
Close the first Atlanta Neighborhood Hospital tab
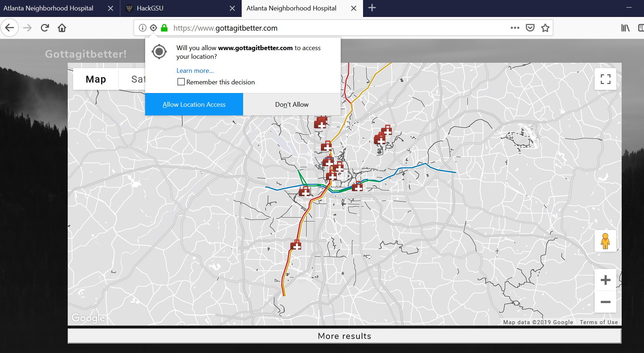click(x=111, y=8)
